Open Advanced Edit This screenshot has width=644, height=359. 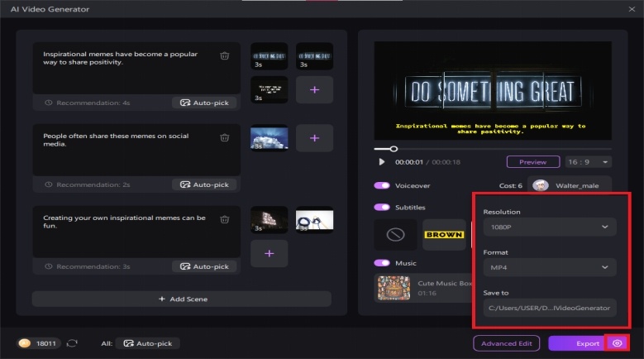coord(507,342)
